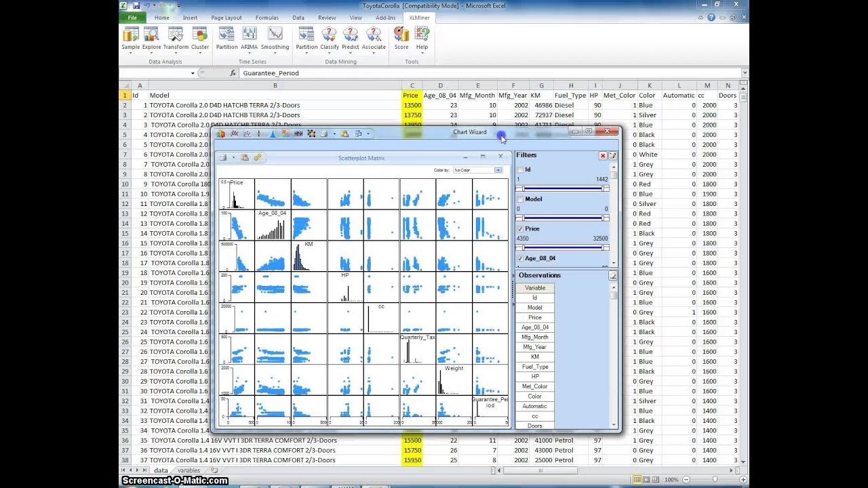Click the Mfg_Year row in Observations
This screenshot has height=488, width=868.
(535, 347)
